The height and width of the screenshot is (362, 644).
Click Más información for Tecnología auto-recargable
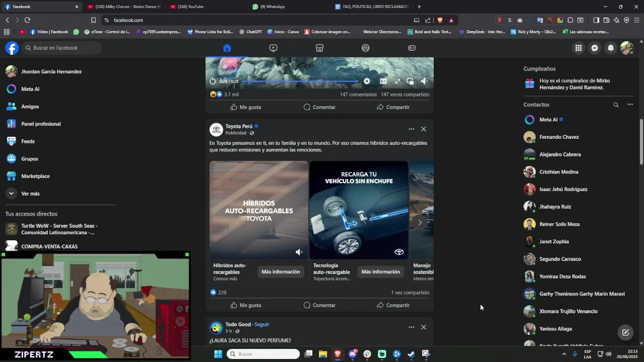click(381, 272)
